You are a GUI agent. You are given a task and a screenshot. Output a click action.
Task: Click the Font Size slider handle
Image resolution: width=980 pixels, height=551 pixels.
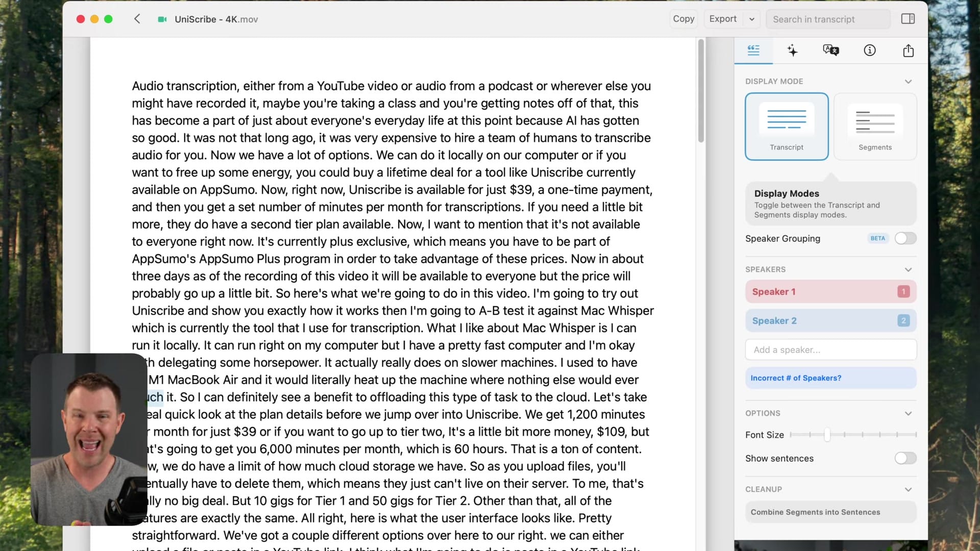pos(827,435)
